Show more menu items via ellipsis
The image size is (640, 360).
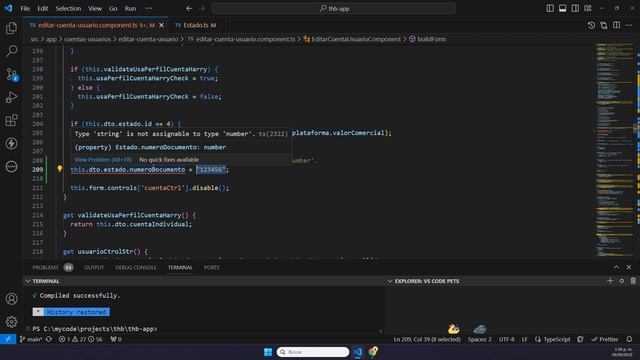149,8
